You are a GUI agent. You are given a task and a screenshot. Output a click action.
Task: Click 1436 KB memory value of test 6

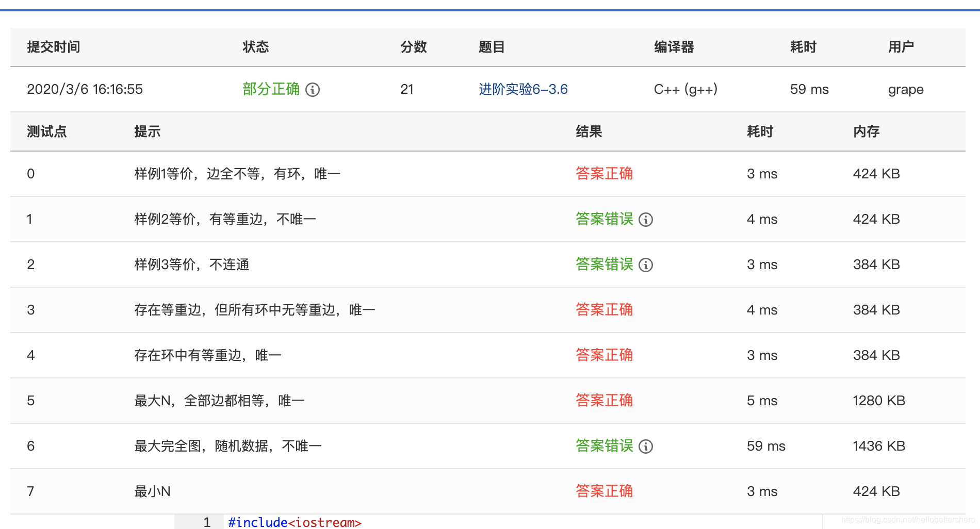coord(879,446)
